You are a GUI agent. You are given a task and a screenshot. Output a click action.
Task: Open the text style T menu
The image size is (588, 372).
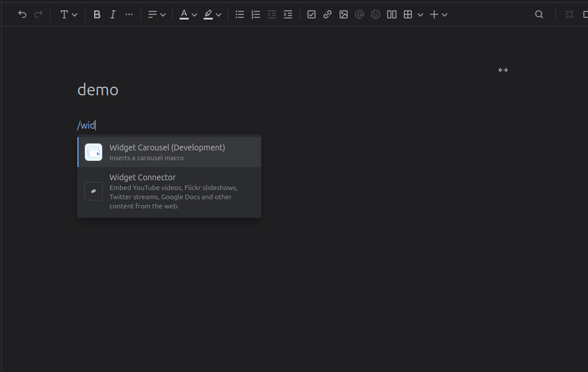69,15
